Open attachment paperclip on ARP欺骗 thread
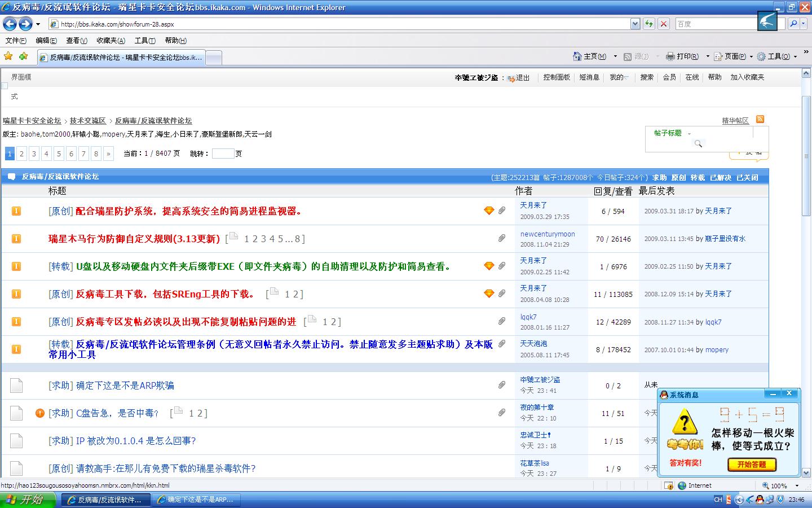Viewport: 812px width, 508px height. (501, 385)
